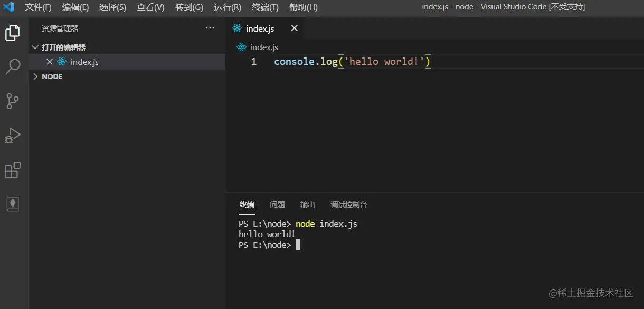This screenshot has height=309, width=644.
Task: Click the React icon on the index.js tab
Action: (x=237, y=28)
